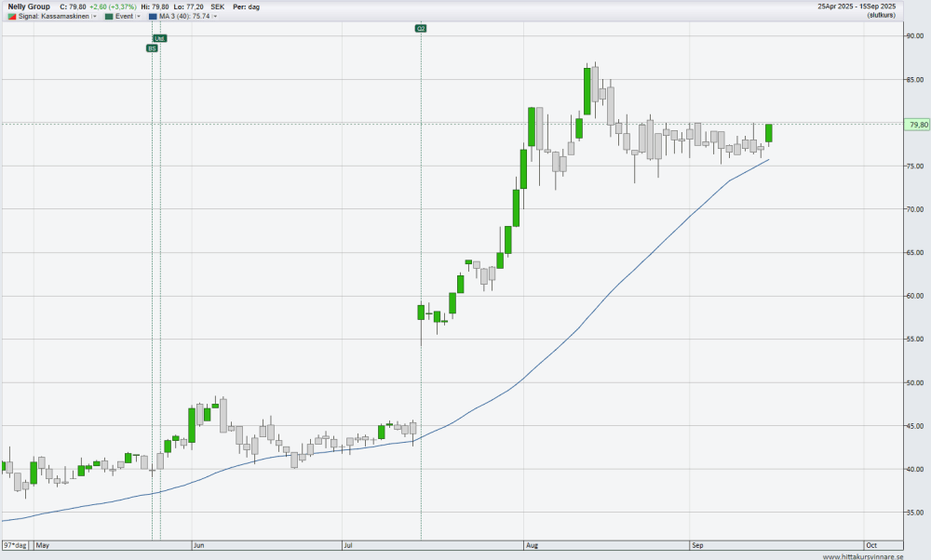931x560 pixels.
Task: Click the BS event marker
Action: (152, 48)
